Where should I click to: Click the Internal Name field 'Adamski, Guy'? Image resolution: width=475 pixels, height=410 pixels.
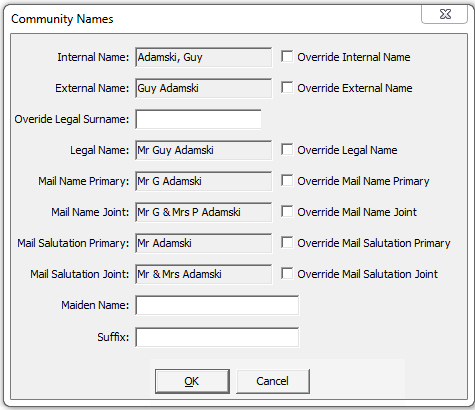click(204, 57)
